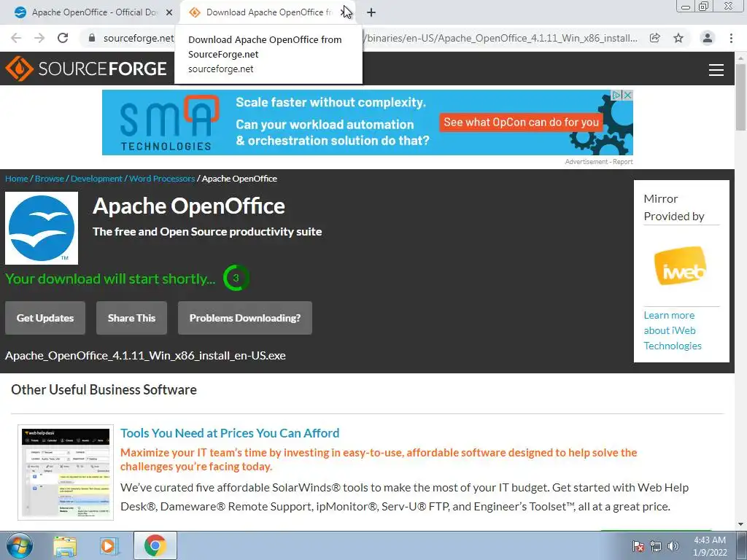Click See what OpenCon can do button
This screenshot has width=747, height=560.
tap(521, 122)
